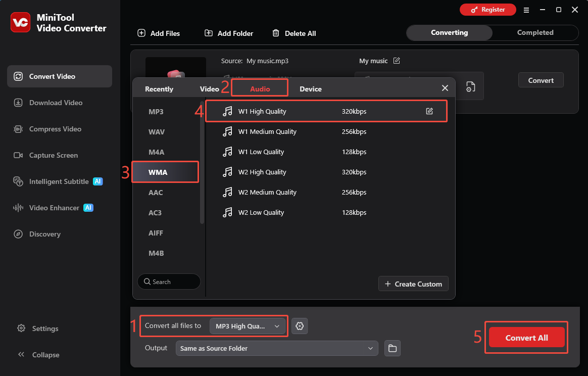Click the Video Enhancer waveform icon
Screen dimensions: 588x376
click(x=18, y=208)
